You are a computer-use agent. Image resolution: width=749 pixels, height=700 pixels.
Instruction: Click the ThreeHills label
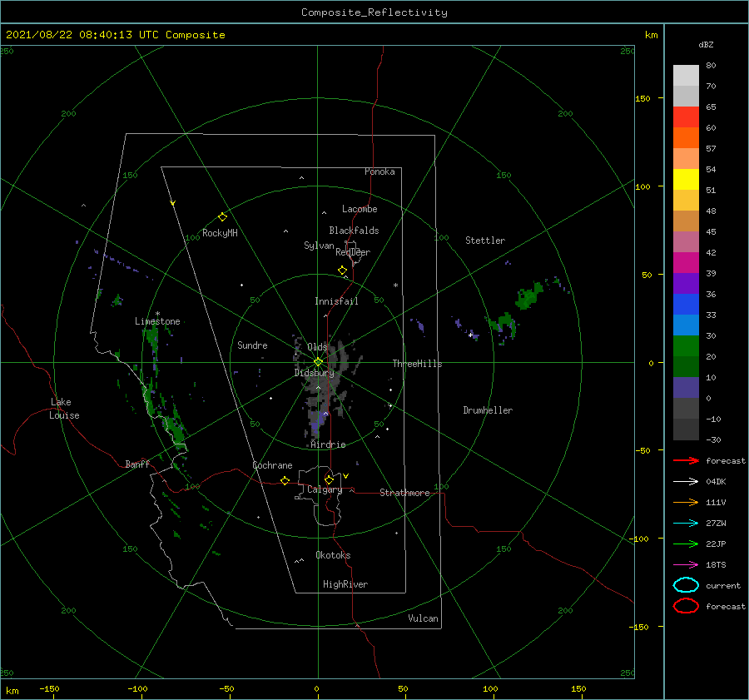pos(417,364)
